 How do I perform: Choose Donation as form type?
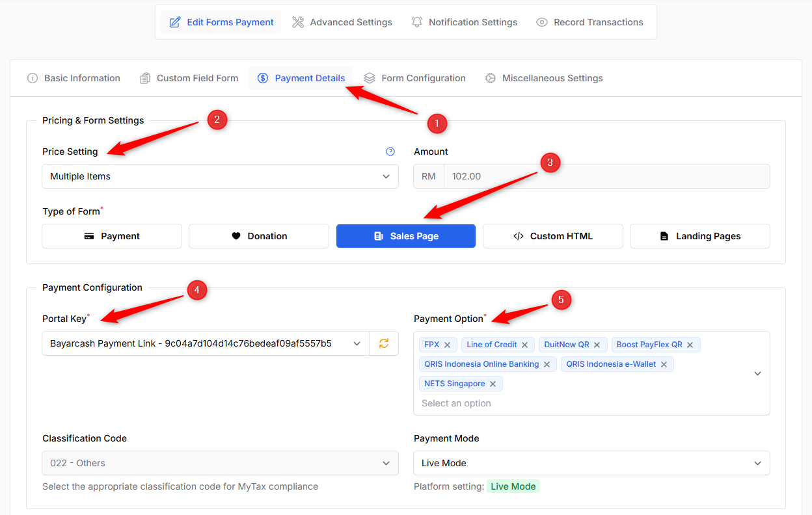pos(259,236)
